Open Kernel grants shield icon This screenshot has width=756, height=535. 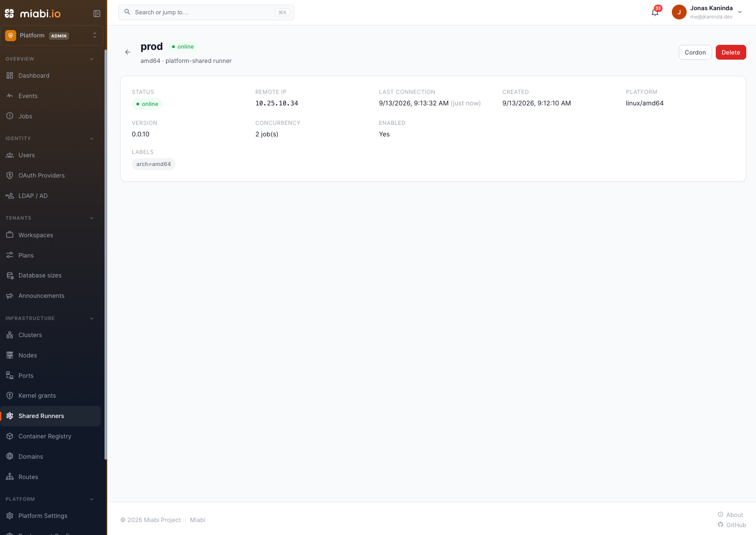10,395
